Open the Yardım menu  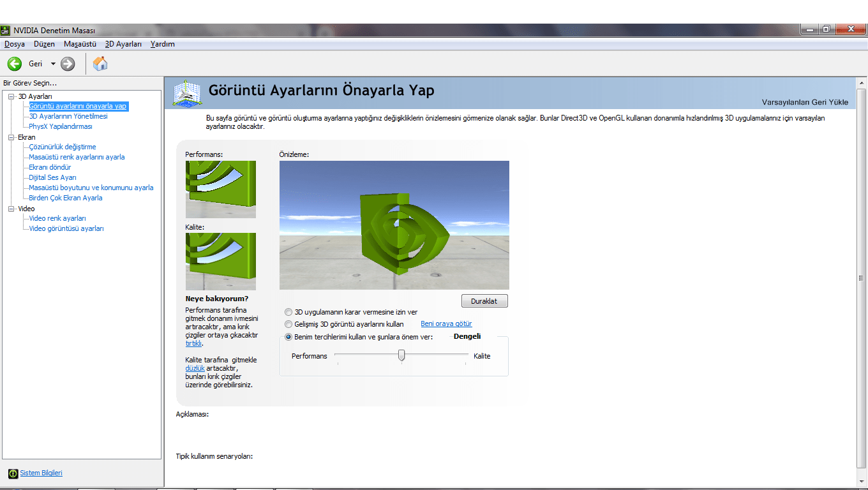[162, 44]
